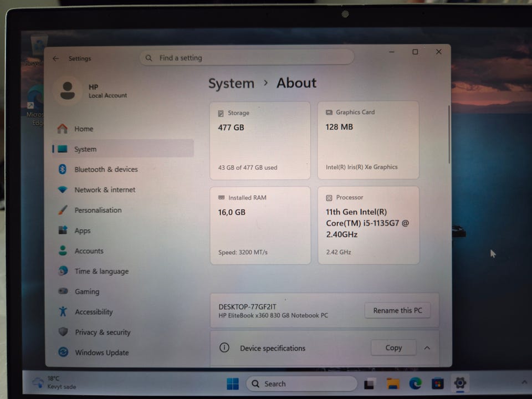532x399 pixels.
Task: Click the Accounts person icon
Action: click(63, 250)
